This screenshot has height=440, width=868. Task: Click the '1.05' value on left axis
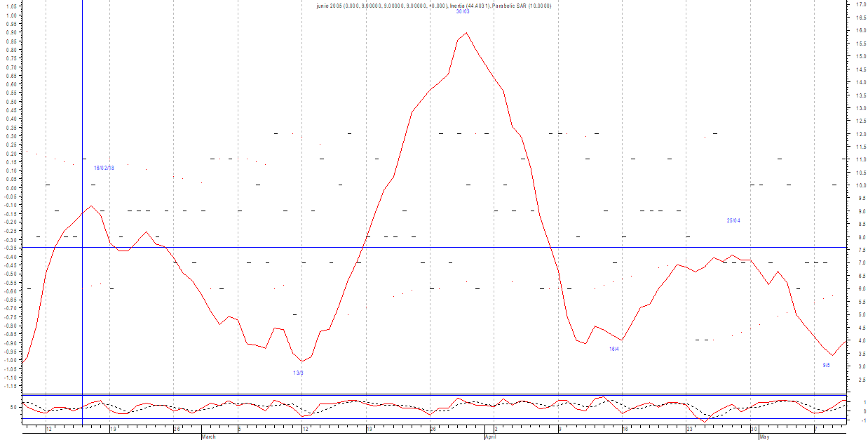pos(13,7)
